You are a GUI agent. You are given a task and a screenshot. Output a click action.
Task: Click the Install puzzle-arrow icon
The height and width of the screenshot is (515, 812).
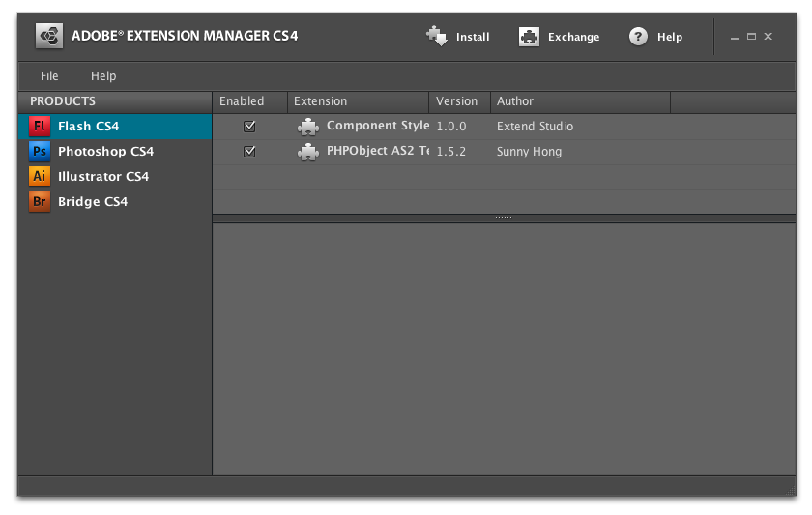point(437,36)
